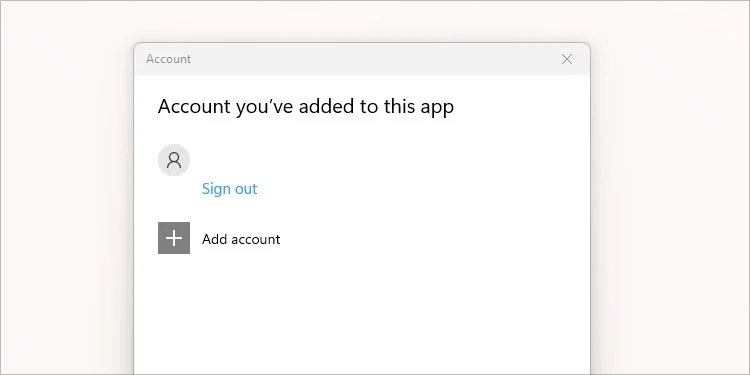Open the Add account option via gray square

pos(174,238)
